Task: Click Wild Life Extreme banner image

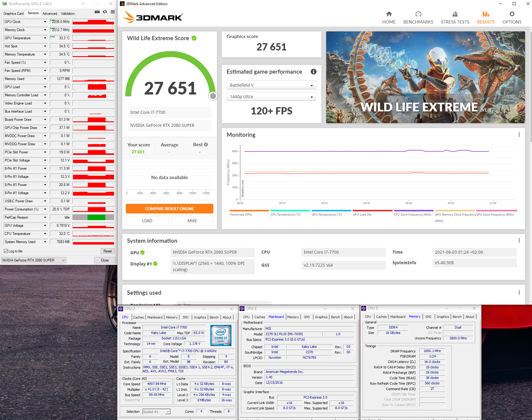Action: (425, 77)
